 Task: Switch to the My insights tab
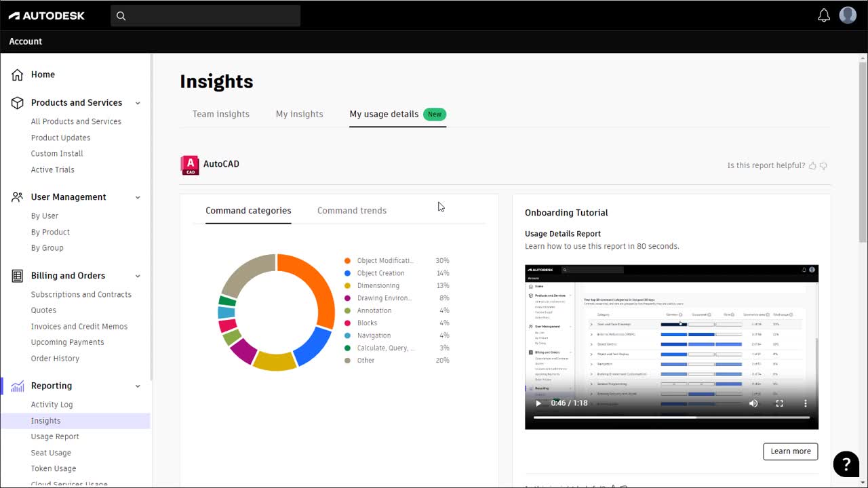point(300,114)
